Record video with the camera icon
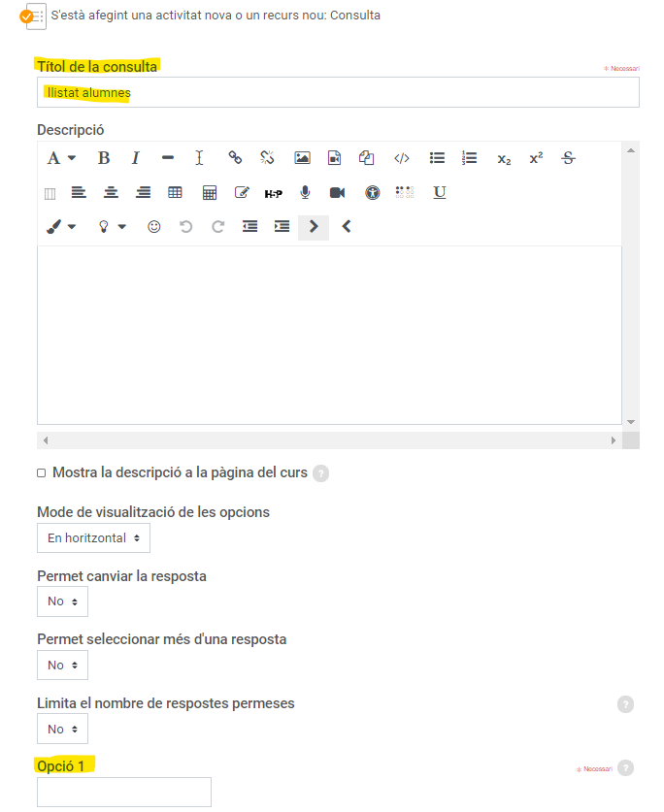 click(x=337, y=193)
